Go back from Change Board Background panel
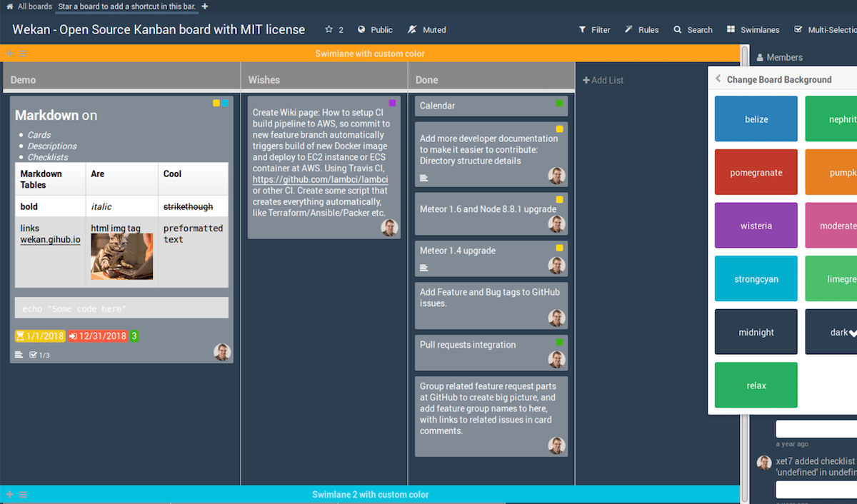This screenshot has height=504, width=857. [717, 79]
